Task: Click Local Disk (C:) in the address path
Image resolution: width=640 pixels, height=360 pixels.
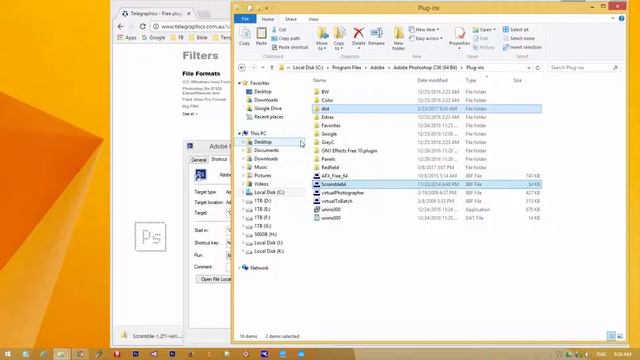Action: click(308, 68)
